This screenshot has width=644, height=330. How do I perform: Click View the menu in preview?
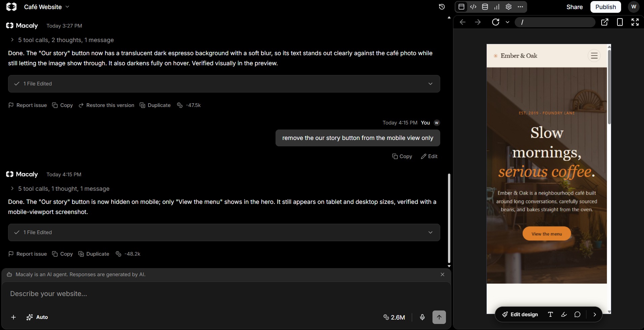(x=547, y=234)
